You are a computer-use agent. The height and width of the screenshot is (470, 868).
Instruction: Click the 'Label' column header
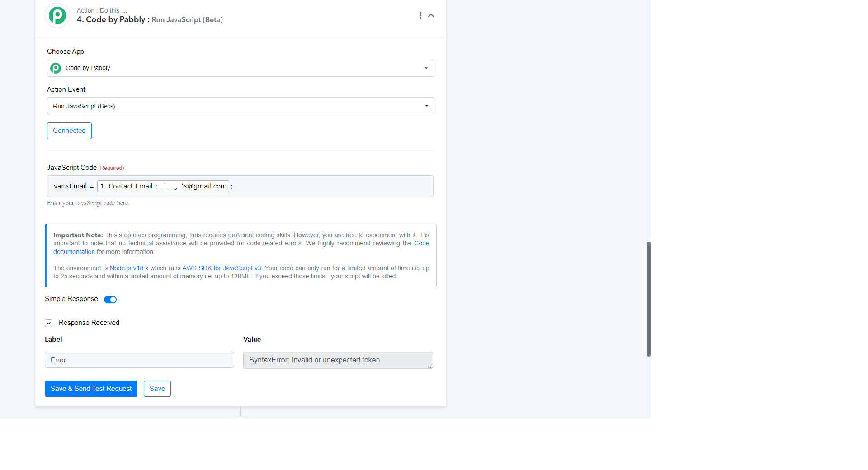coord(53,339)
